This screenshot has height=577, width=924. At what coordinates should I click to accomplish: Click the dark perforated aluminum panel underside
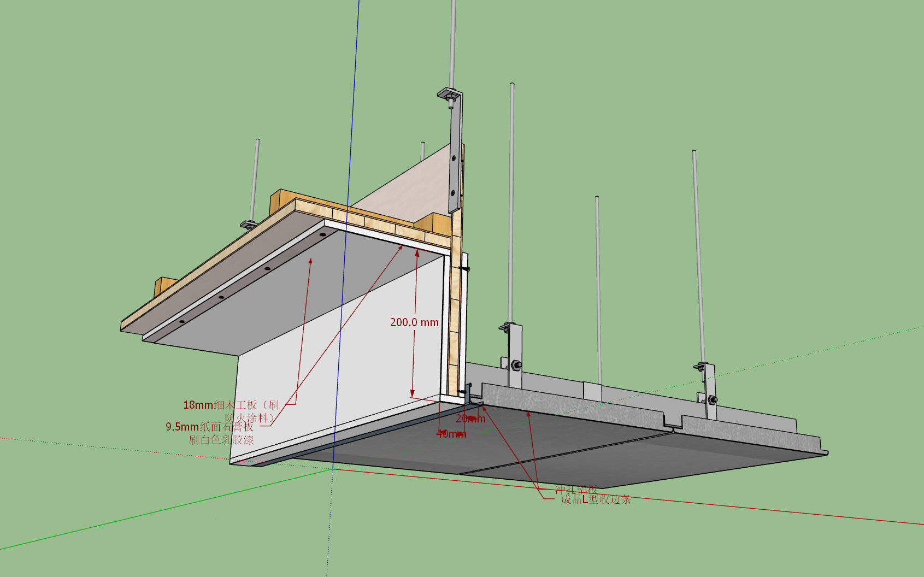[x=546, y=448]
